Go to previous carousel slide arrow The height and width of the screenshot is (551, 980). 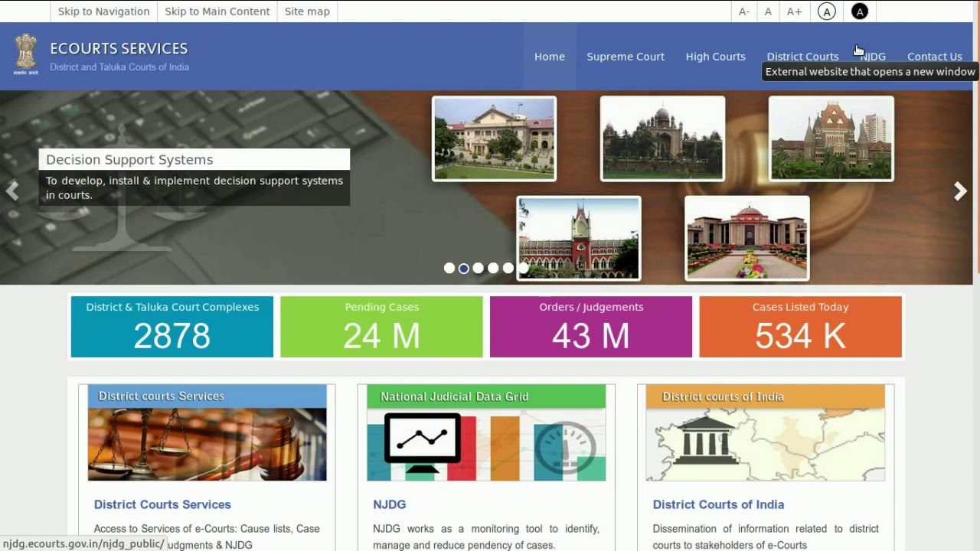pyautogui.click(x=12, y=191)
